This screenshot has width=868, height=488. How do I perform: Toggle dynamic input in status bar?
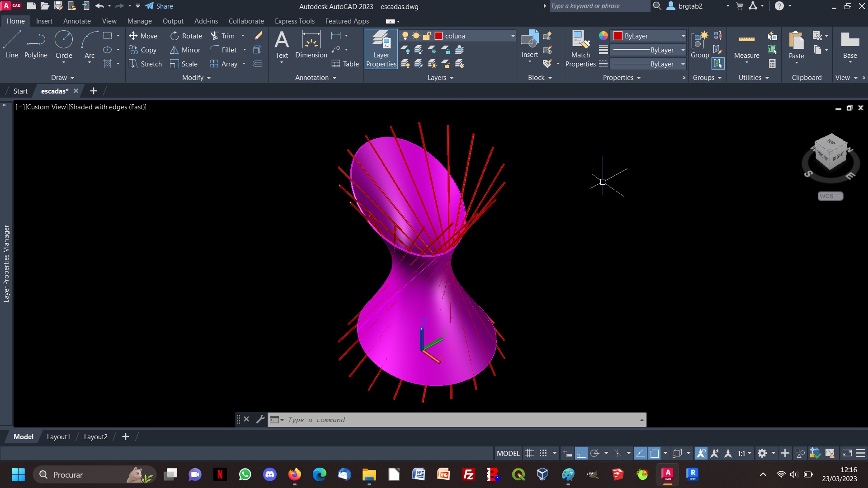tap(568, 453)
